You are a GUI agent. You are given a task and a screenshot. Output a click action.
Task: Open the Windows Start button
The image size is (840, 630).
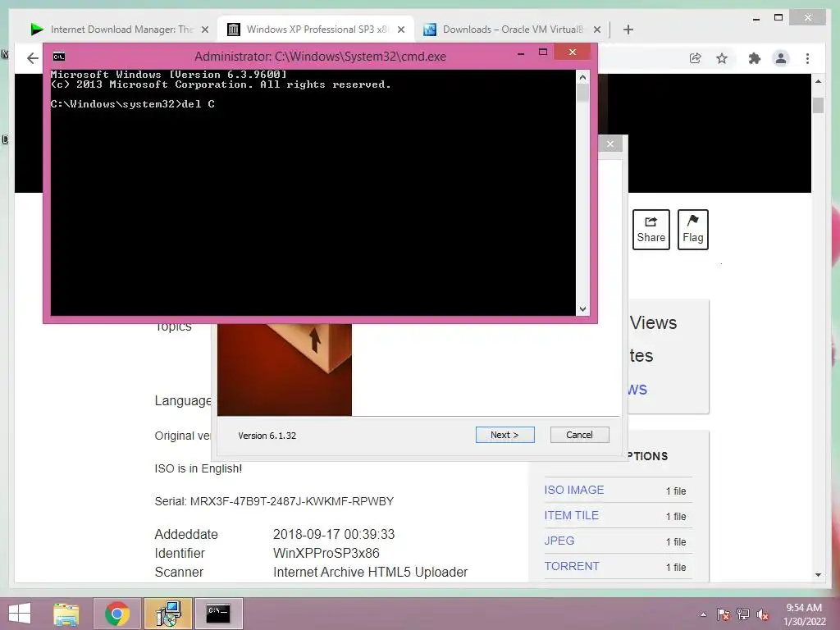[x=20, y=614]
